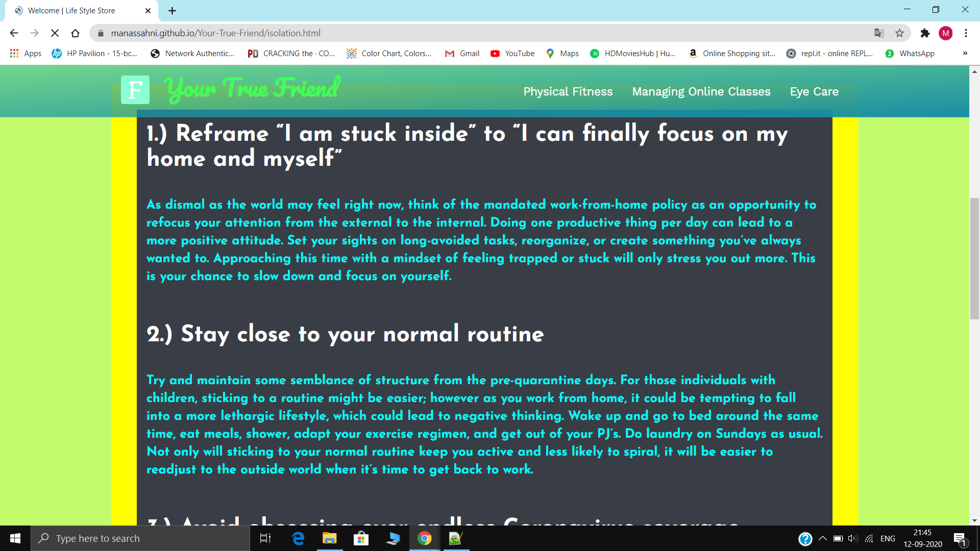Go to Eye Care page
The image size is (980, 551).
click(x=814, y=92)
